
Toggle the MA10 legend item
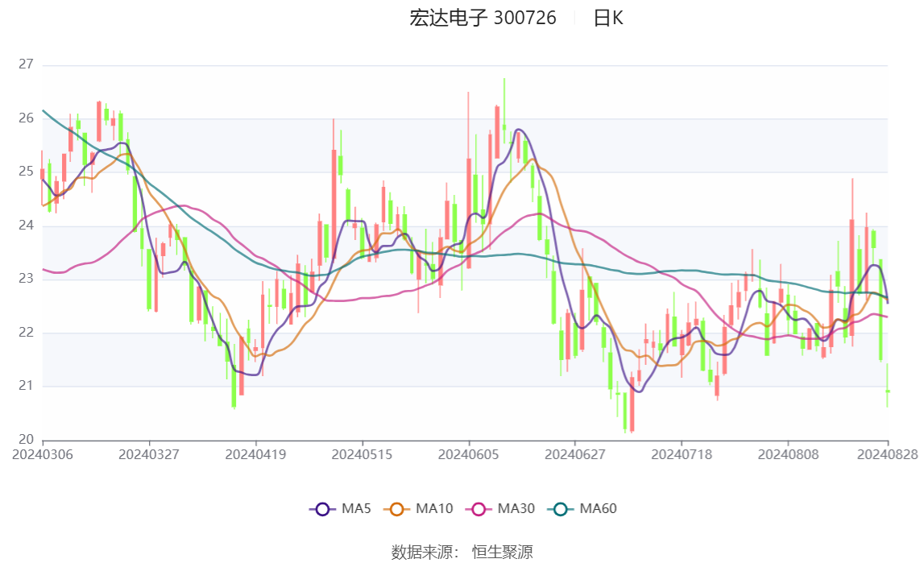pos(418,509)
